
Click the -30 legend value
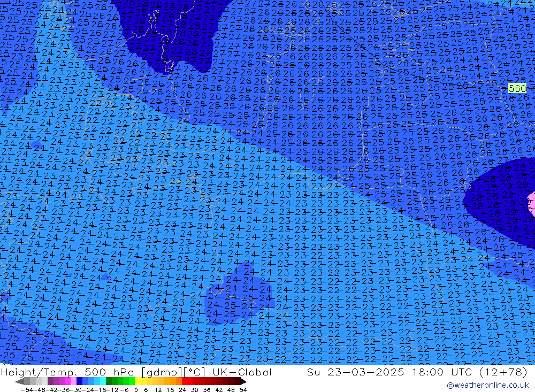(x=75, y=390)
